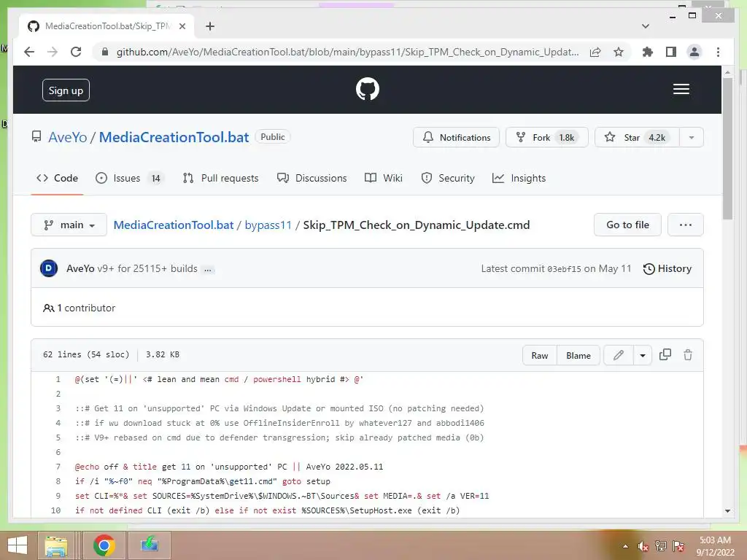Fork the repository
Screen dimensions: 747x560
[x=547, y=138]
